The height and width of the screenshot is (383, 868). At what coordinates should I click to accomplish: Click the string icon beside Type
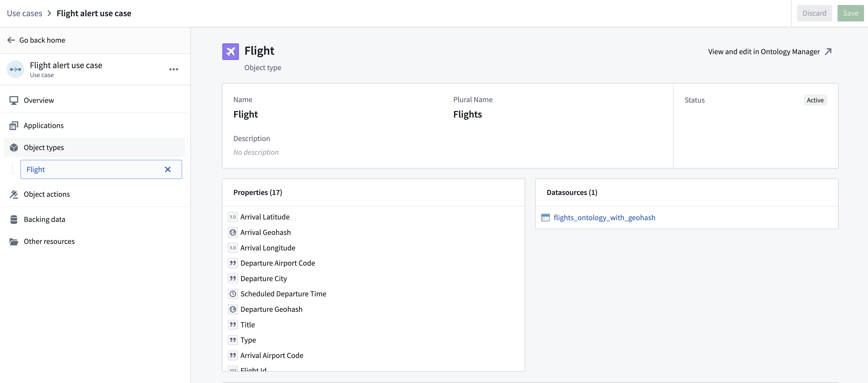click(233, 340)
